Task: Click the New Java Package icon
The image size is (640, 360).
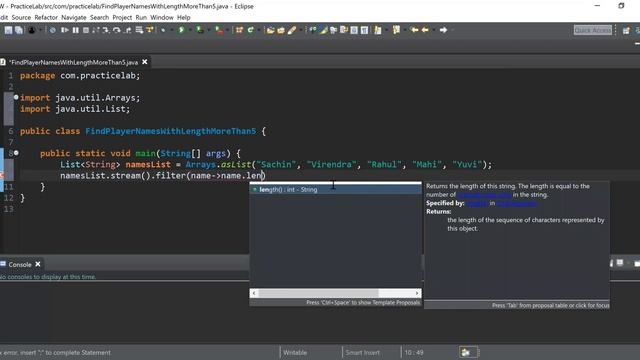Action: pyautogui.click(x=239, y=30)
